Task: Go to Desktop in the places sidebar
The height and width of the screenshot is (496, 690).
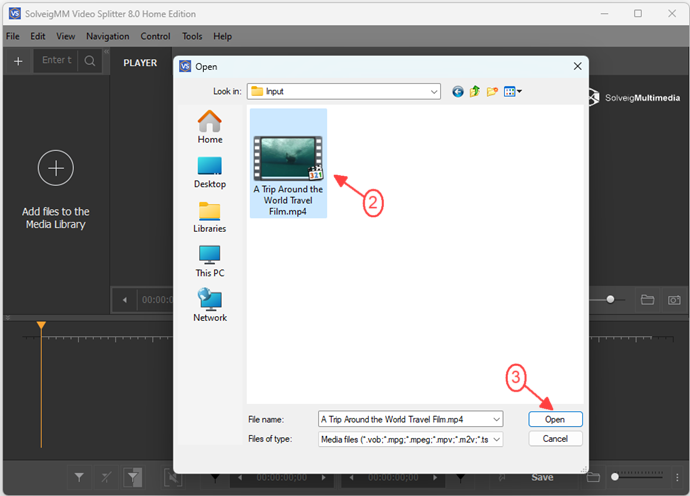Action: [x=210, y=173]
